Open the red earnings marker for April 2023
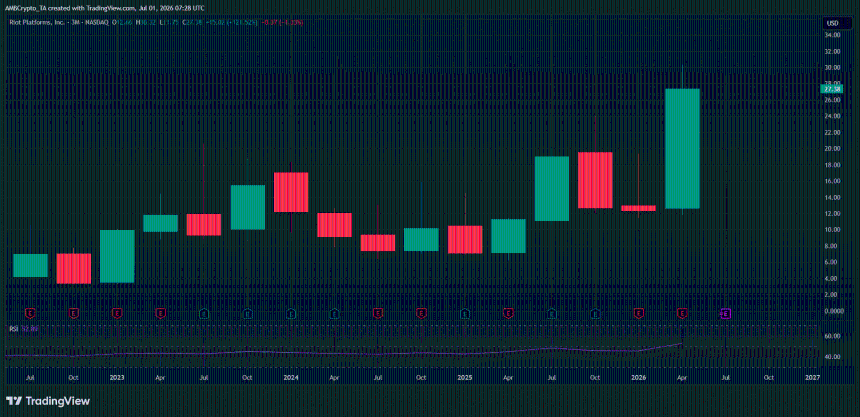Image resolution: width=860 pixels, height=417 pixels. pos(160,313)
